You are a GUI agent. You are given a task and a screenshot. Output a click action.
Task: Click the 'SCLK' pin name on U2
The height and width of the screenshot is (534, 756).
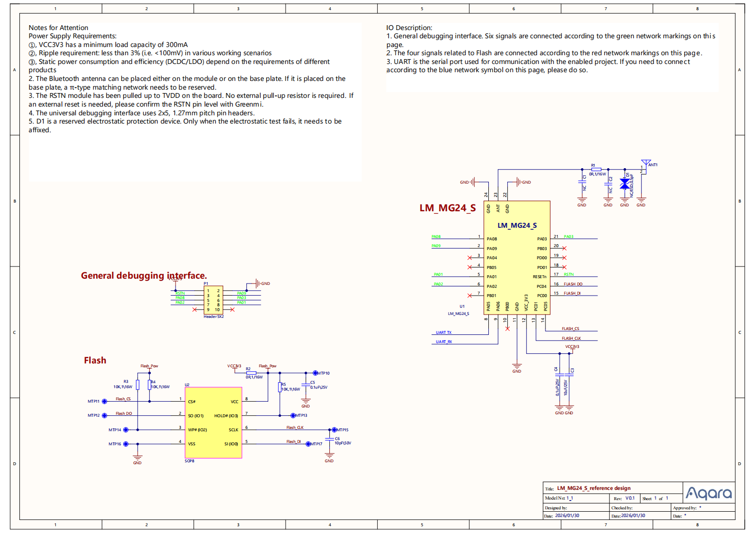[x=233, y=430]
